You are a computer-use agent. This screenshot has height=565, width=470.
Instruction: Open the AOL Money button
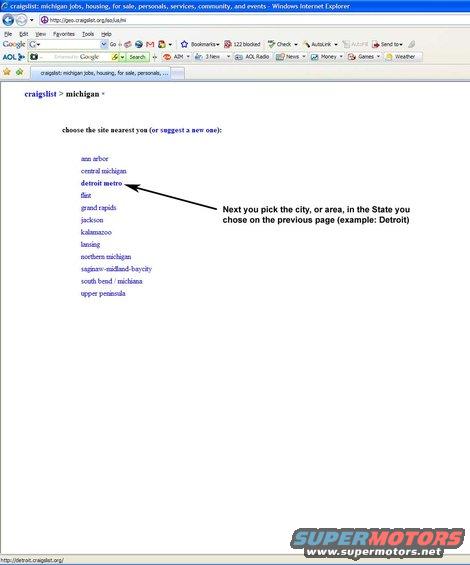click(324, 57)
